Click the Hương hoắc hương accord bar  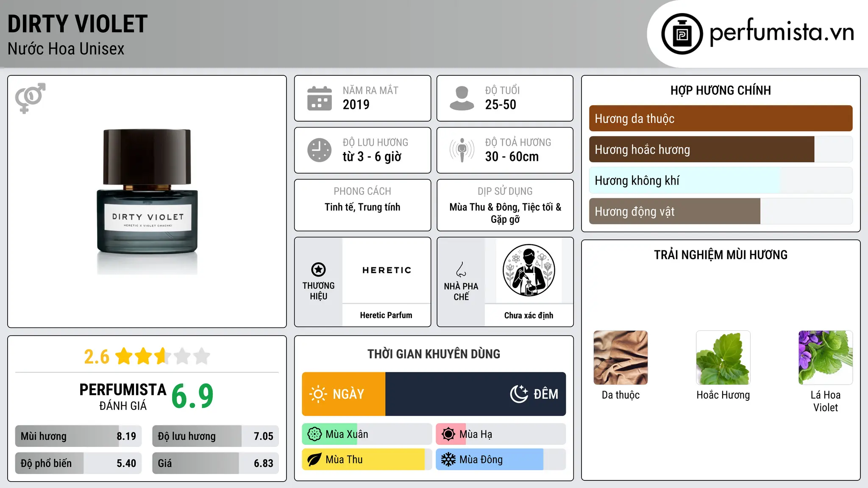click(x=721, y=150)
